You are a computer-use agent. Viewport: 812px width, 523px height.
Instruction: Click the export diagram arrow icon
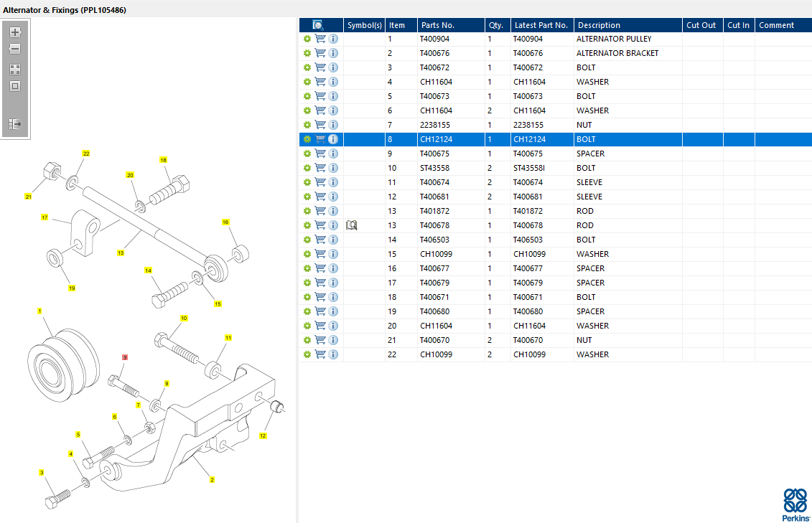pos(15,124)
